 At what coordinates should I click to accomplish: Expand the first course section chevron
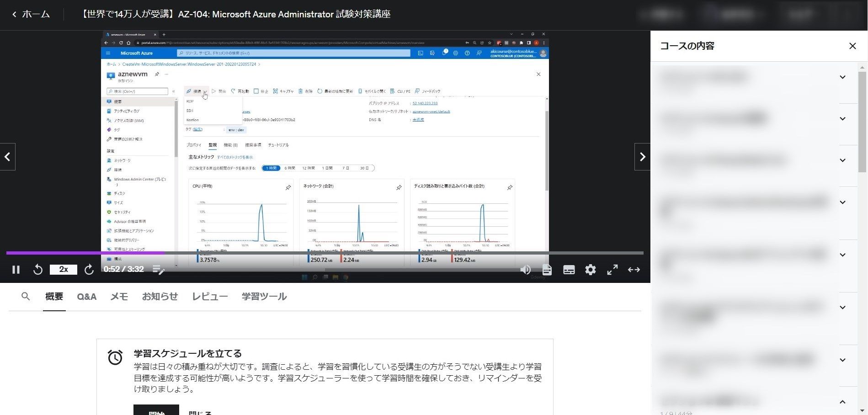(x=842, y=77)
